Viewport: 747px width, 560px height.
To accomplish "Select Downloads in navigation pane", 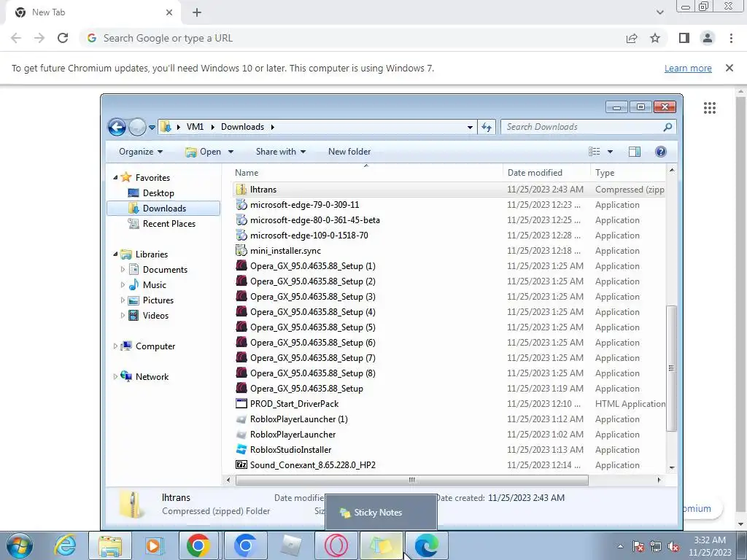I will point(164,208).
